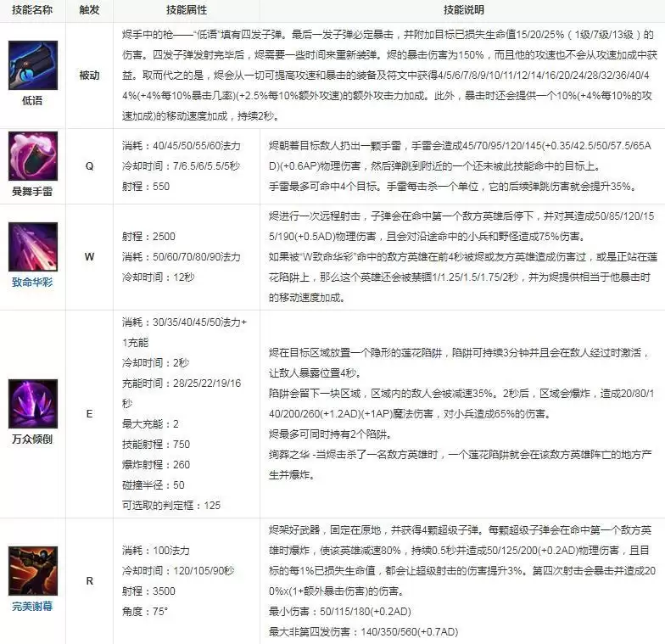Open the 完美谢幕 skill link

pyautogui.click(x=32, y=606)
